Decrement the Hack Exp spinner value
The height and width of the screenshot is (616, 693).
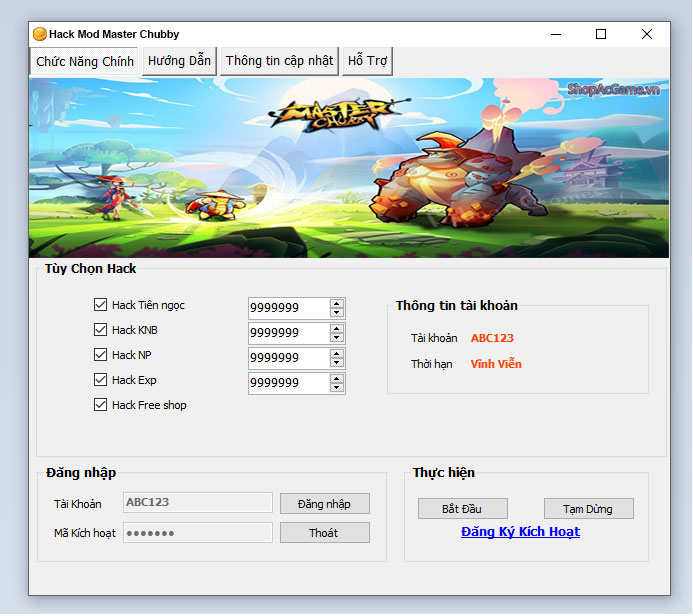click(337, 388)
